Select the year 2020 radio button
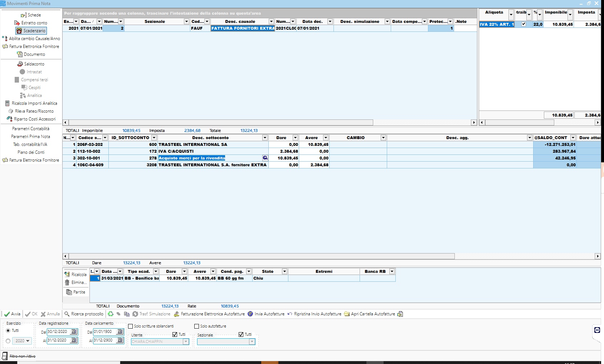 [8, 341]
